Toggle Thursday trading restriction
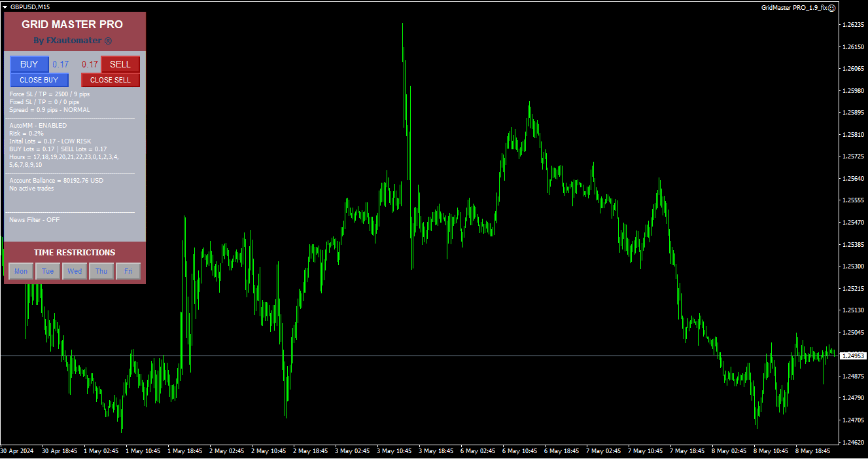Image resolution: width=868 pixels, height=459 pixels. pos(101,270)
